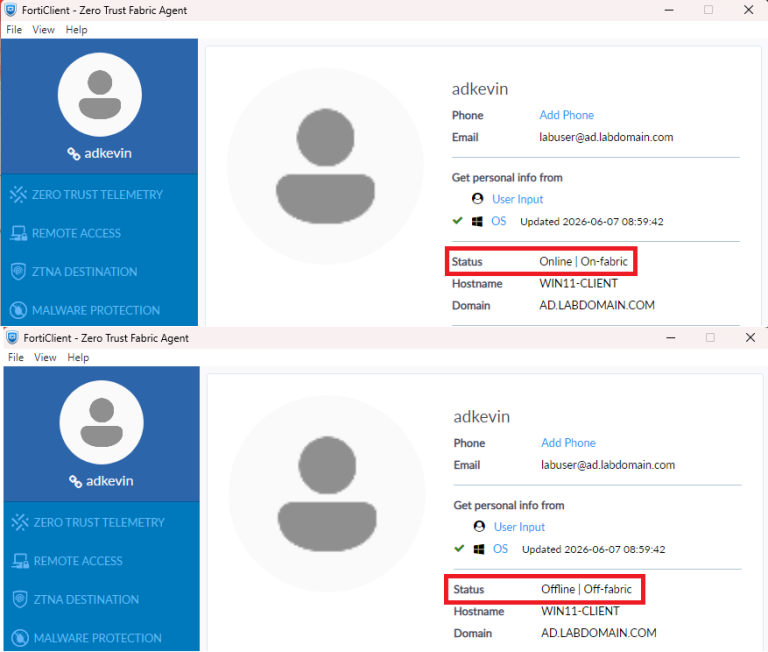Click green checkmark beside OS in upper window
The height and width of the screenshot is (652, 768).
(x=457, y=220)
